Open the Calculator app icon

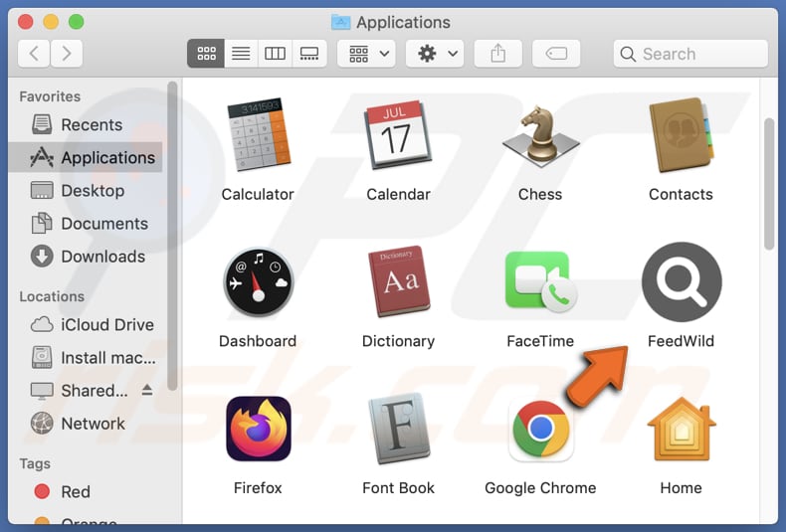tap(258, 134)
